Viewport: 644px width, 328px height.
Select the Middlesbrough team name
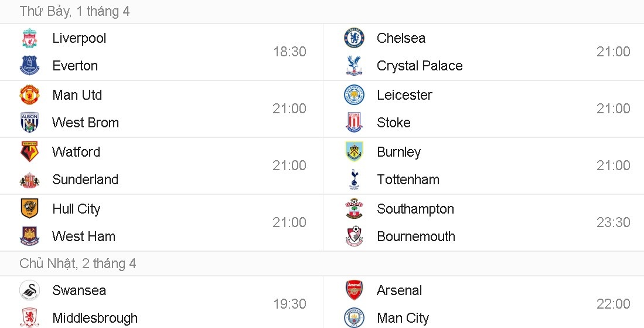95,318
